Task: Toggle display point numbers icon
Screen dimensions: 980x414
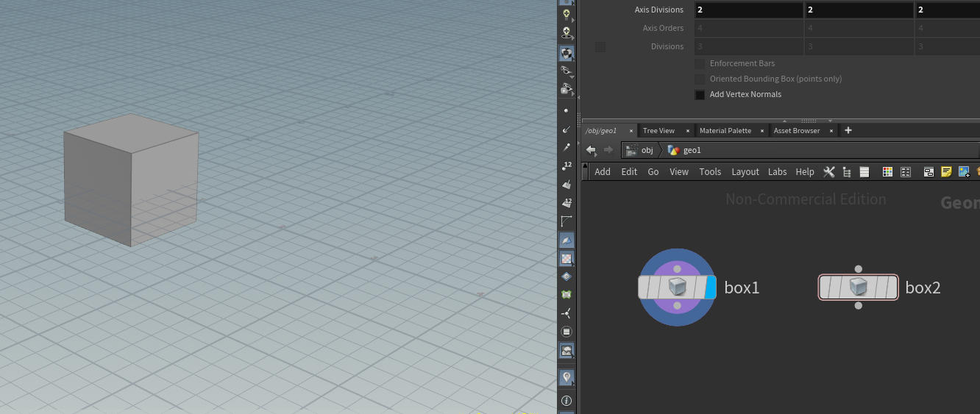Action: [566, 166]
